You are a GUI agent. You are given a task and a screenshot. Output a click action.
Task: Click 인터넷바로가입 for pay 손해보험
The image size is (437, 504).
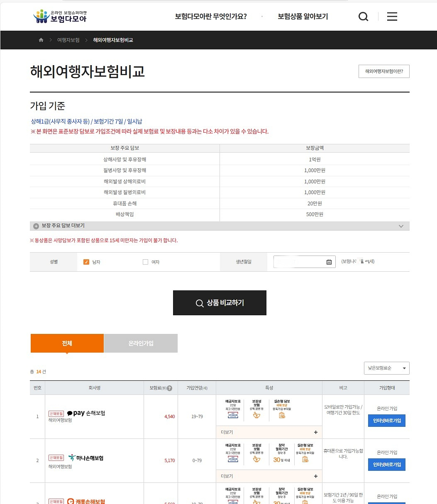point(387,421)
